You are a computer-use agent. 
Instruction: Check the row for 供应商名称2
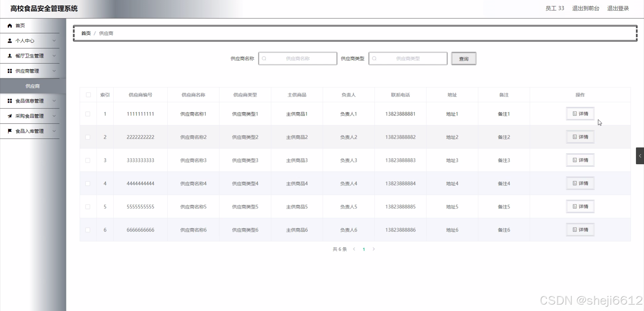point(88,137)
